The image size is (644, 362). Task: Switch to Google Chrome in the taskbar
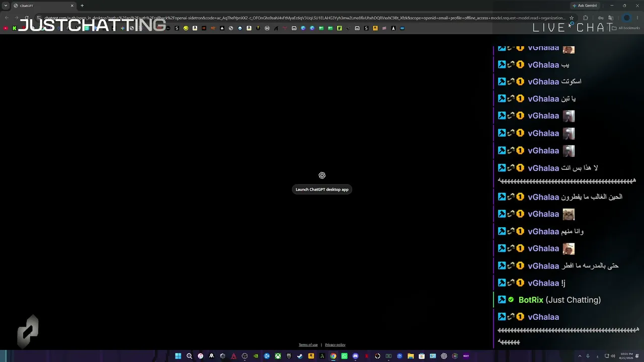333,356
